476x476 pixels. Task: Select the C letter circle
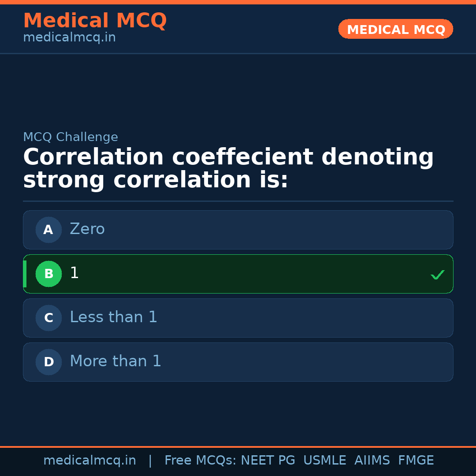tap(48, 318)
